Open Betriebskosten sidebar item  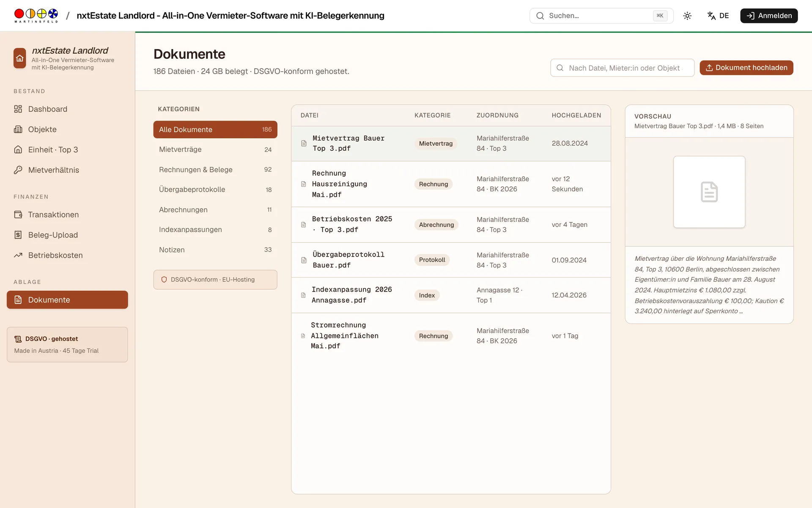(67, 255)
